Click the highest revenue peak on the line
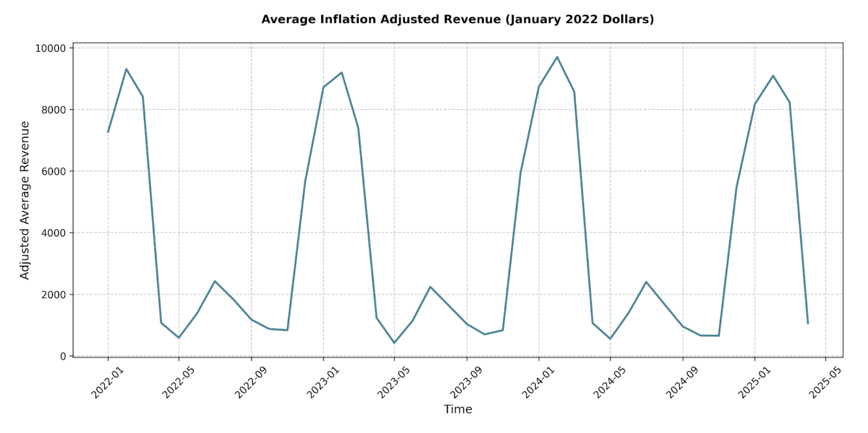Viewport: 868px width, 433px height. coord(557,57)
